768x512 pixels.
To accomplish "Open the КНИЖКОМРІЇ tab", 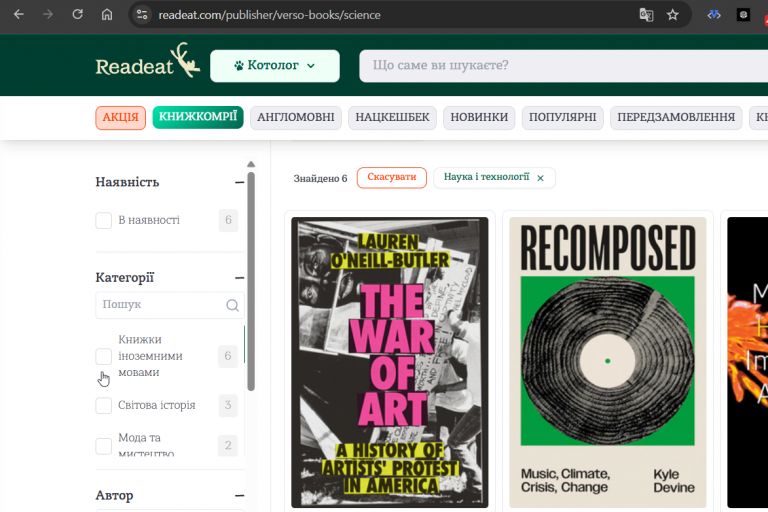I will coord(198,117).
